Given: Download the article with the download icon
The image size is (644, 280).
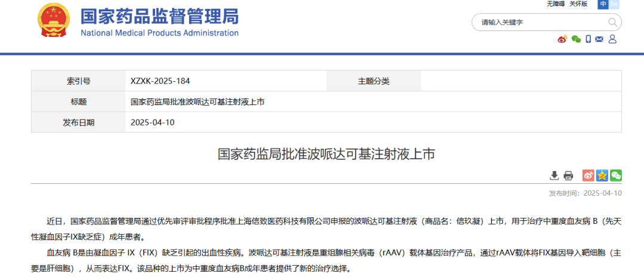Looking at the screenshot, I should click(554, 176).
